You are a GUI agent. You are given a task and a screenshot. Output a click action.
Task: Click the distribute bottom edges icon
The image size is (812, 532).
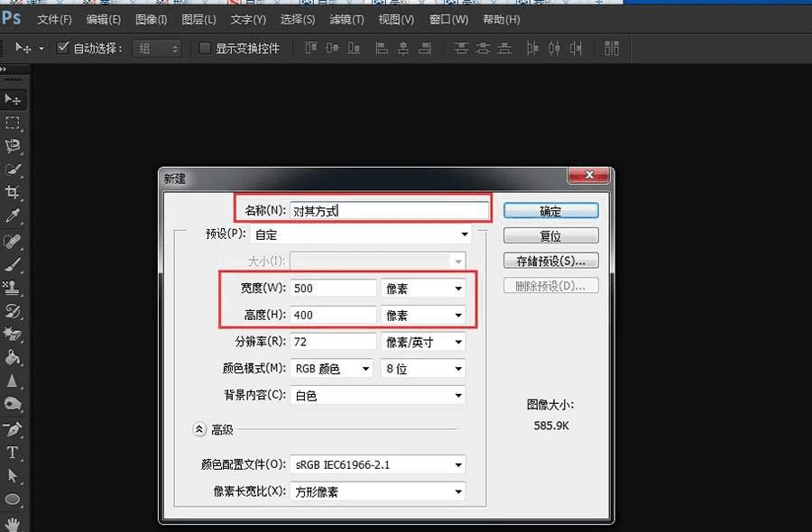(505, 48)
